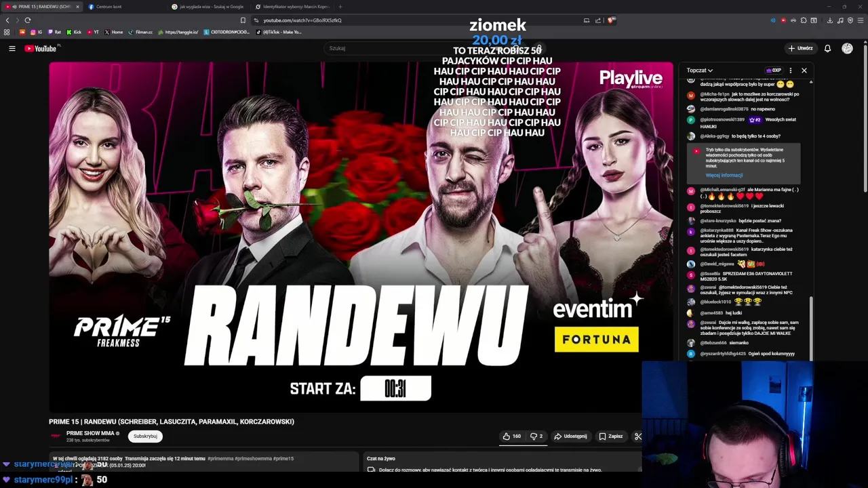The height and width of the screenshot is (488, 868).
Task: Save the video with Zapisz button
Action: tap(610, 436)
